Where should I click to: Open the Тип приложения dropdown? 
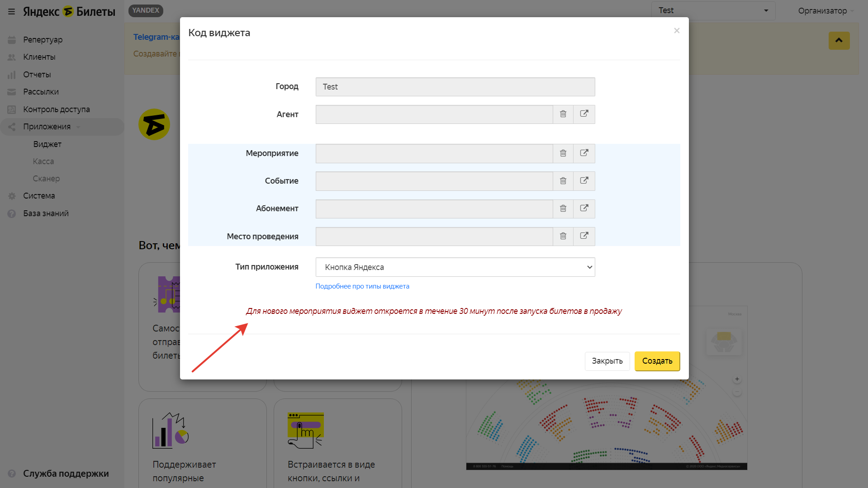[x=455, y=267]
